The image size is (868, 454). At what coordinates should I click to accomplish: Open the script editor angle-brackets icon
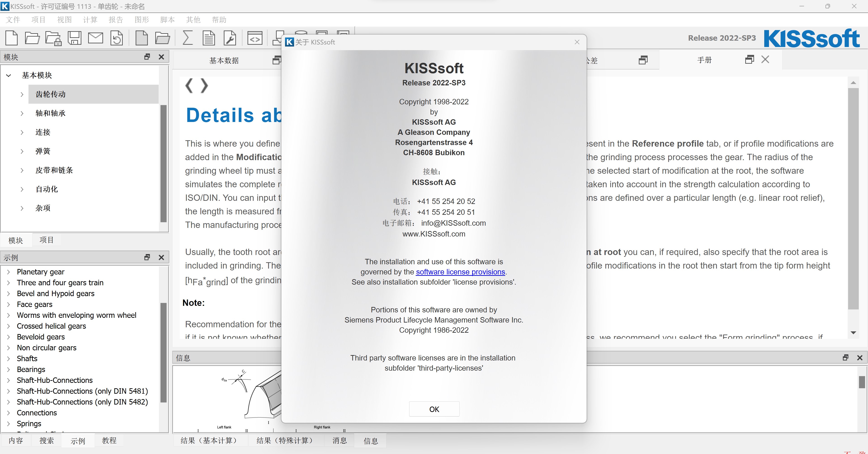point(255,38)
